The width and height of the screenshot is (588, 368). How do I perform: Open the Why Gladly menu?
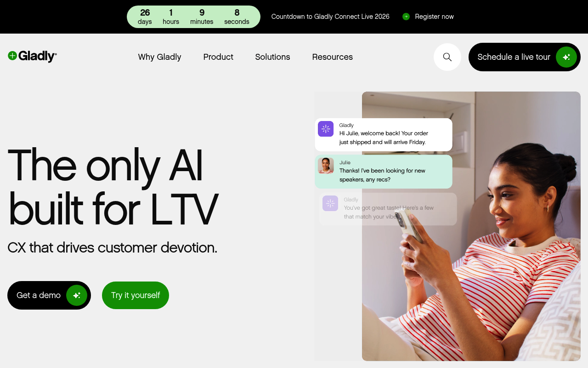[x=159, y=57]
